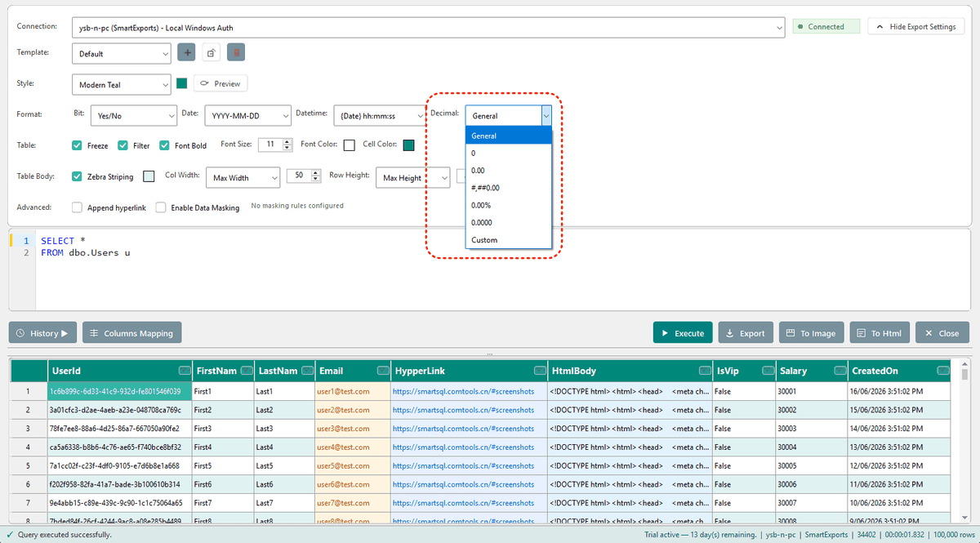This screenshot has height=543, width=980.
Task: Open the Cell Color teal swatch
Action: (408, 145)
